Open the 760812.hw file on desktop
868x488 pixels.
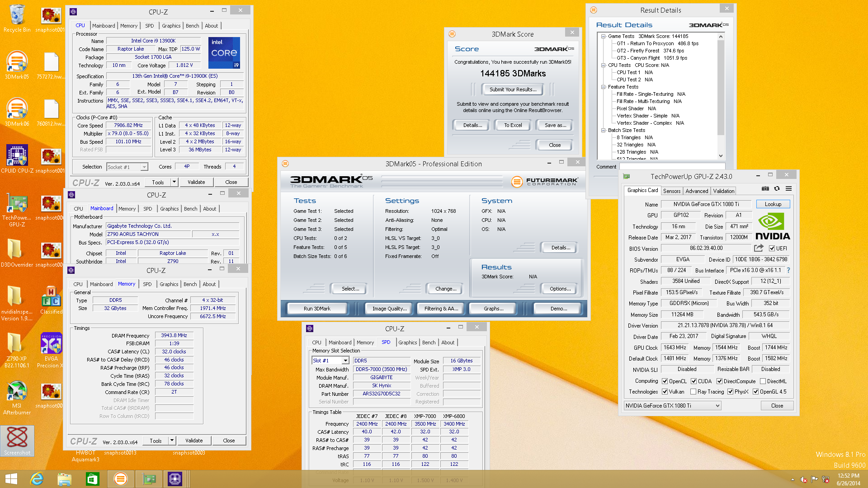coord(51,113)
